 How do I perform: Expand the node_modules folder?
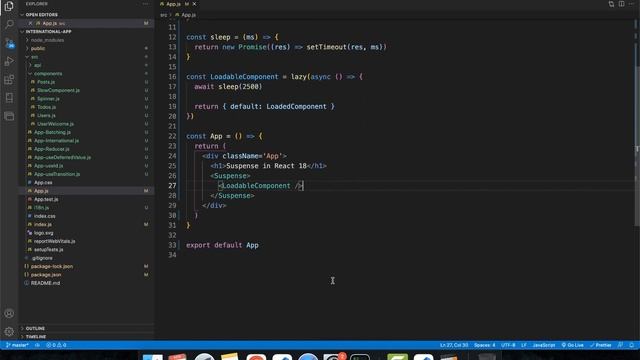tap(47, 40)
